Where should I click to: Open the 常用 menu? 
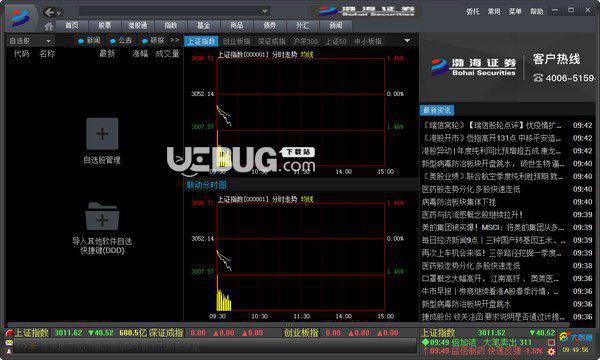(x=494, y=11)
